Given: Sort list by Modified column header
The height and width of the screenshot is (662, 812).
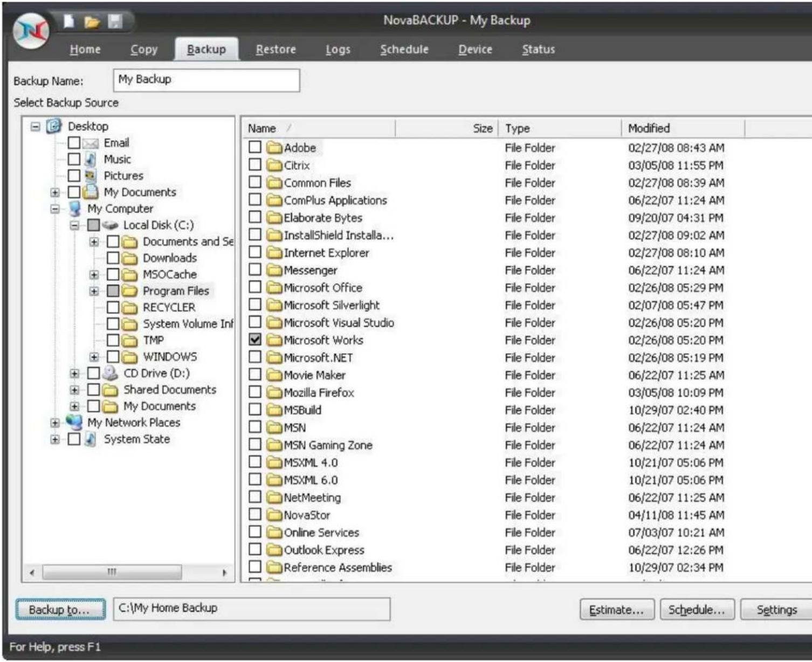Looking at the screenshot, I should pos(683,128).
